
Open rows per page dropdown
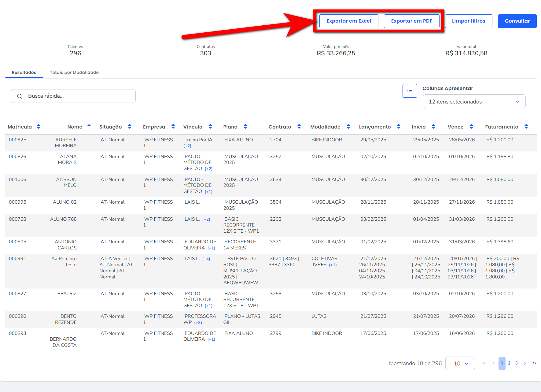click(x=460, y=364)
